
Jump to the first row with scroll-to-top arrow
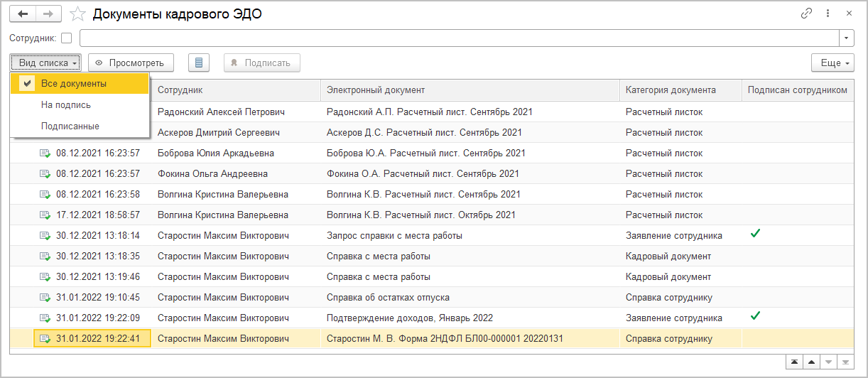(x=793, y=363)
